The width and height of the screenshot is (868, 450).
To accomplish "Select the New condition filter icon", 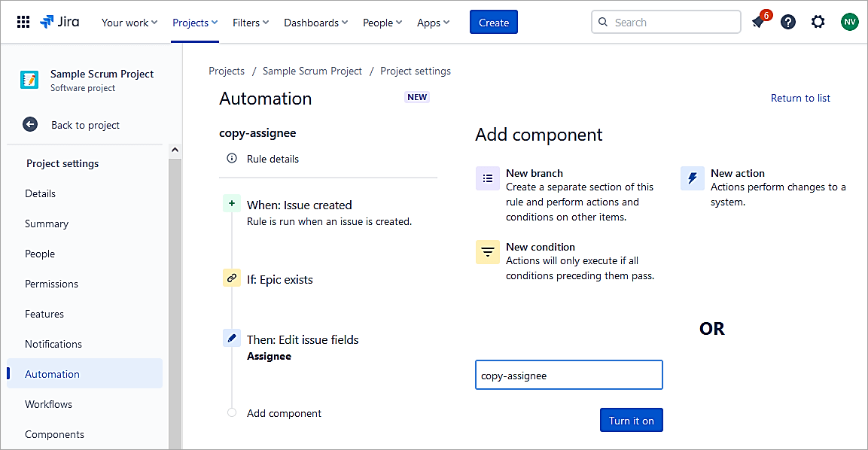I will pyautogui.click(x=488, y=252).
